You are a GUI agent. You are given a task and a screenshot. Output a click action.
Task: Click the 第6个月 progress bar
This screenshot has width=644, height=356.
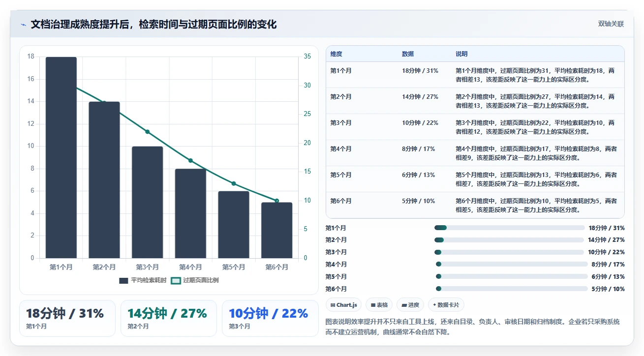pyautogui.click(x=512, y=289)
